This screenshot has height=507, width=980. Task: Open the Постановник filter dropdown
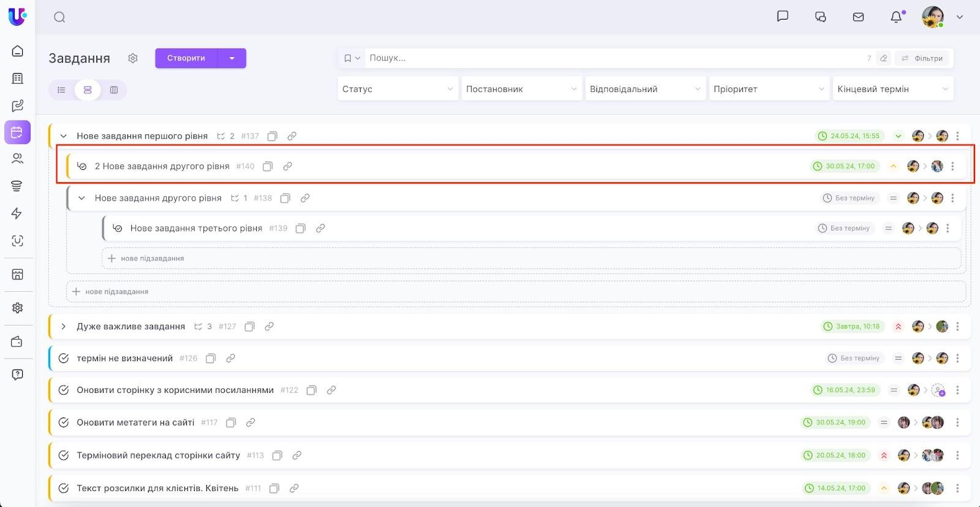(x=522, y=89)
